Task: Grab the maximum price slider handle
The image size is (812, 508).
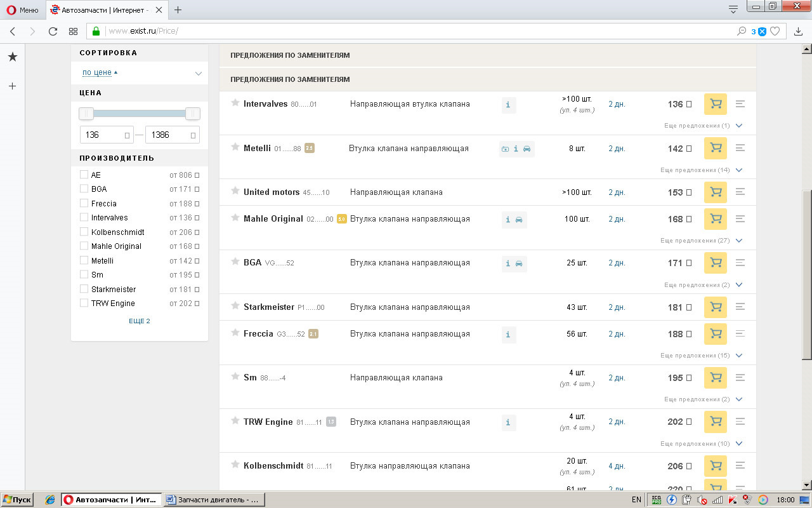Action: 193,114
